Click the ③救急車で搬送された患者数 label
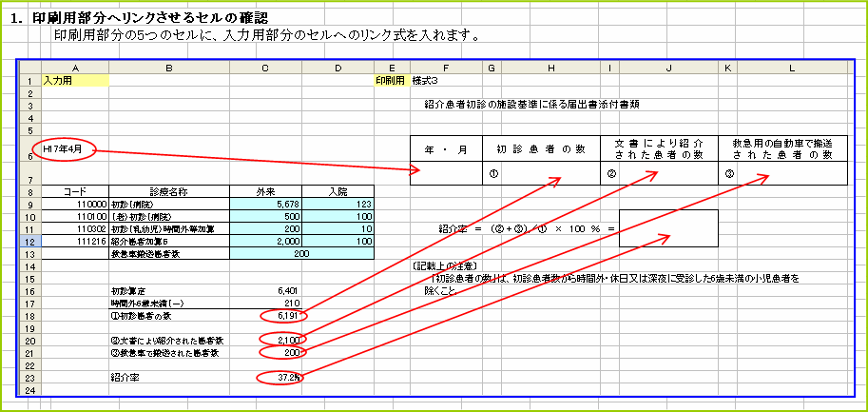 pyautogui.click(x=164, y=353)
